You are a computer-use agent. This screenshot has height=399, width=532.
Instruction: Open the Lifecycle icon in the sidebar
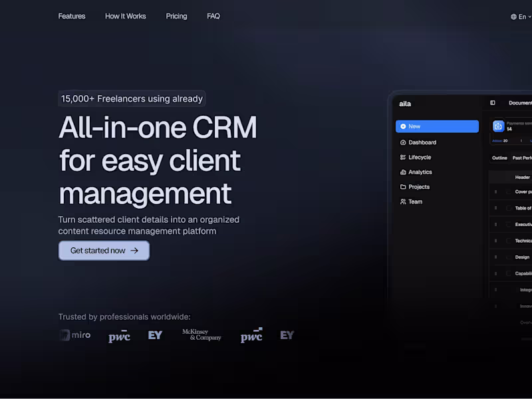tap(402, 157)
